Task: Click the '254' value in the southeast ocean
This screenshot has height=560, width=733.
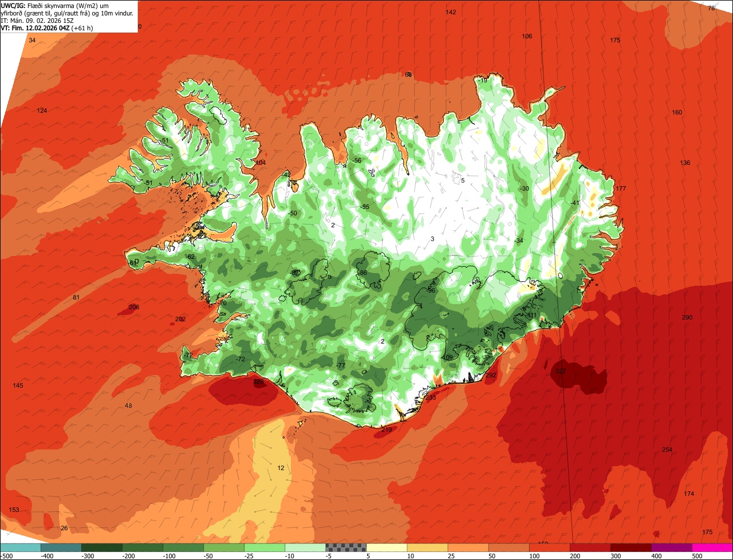Action: (x=667, y=449)
